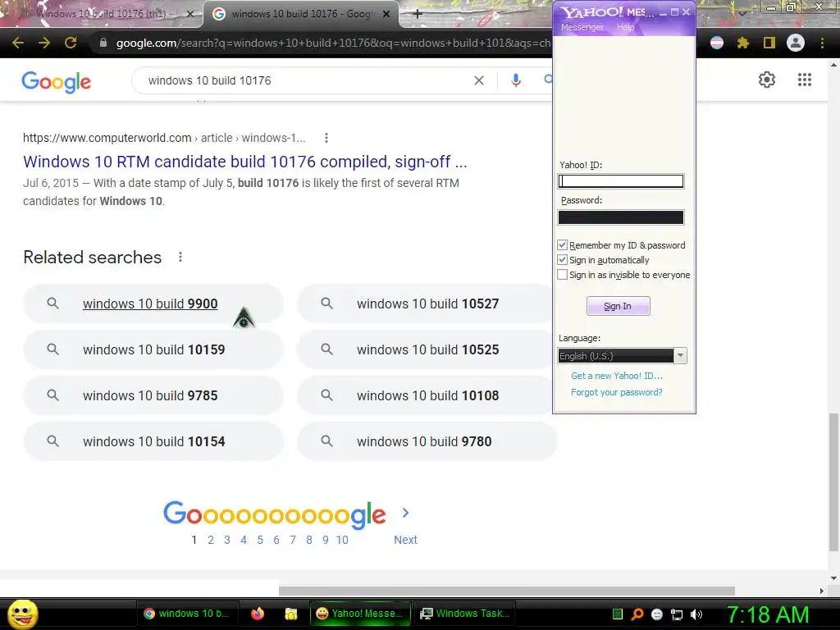Go to results page 10
Image resolution: width=840 pixels, height=630 pixels.
[x=342, y=540]
